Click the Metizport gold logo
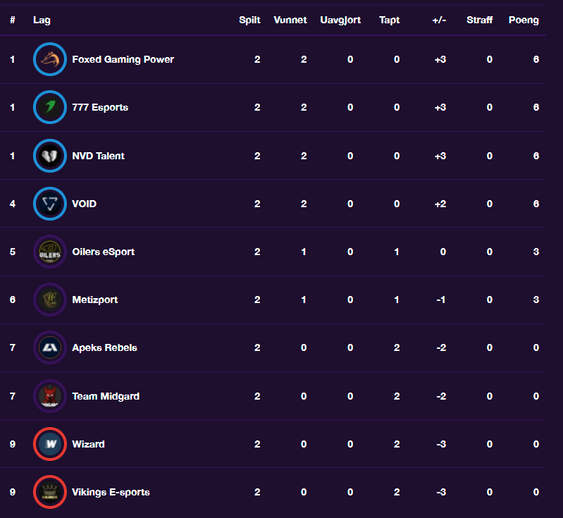The height and width of the screenshot is (518, 563). pos(50,299)
